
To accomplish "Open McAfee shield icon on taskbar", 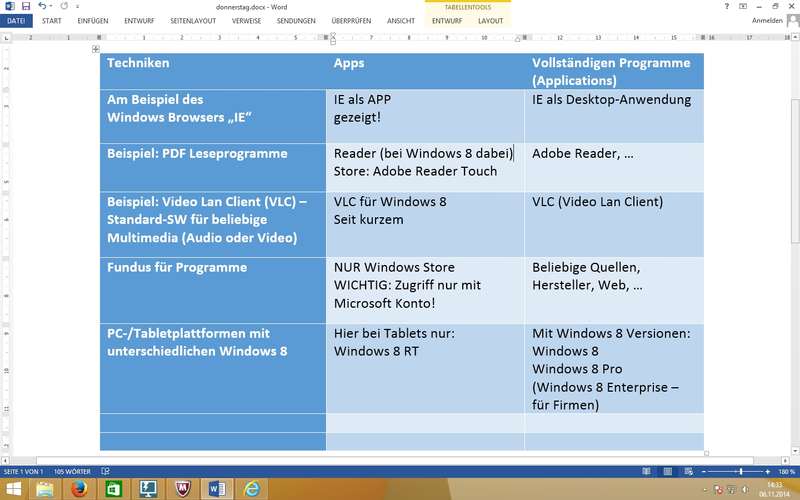I will tap(183, 489).
